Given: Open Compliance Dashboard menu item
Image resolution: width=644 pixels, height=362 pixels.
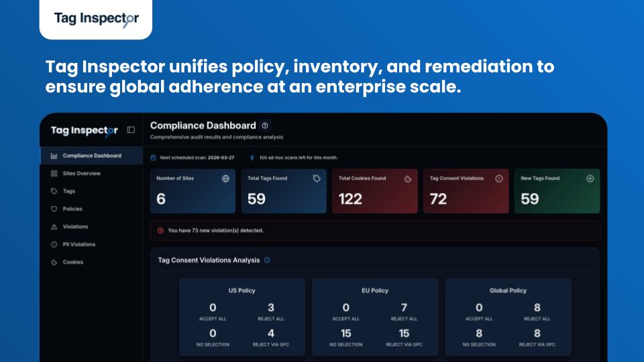Looking at the screenshot, I should pos(91,156).
